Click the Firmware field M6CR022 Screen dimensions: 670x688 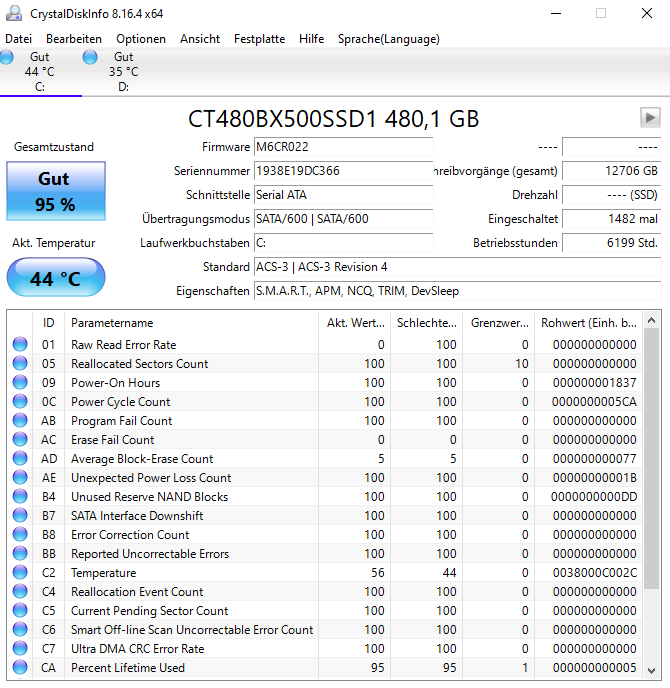tap(344, 147)
